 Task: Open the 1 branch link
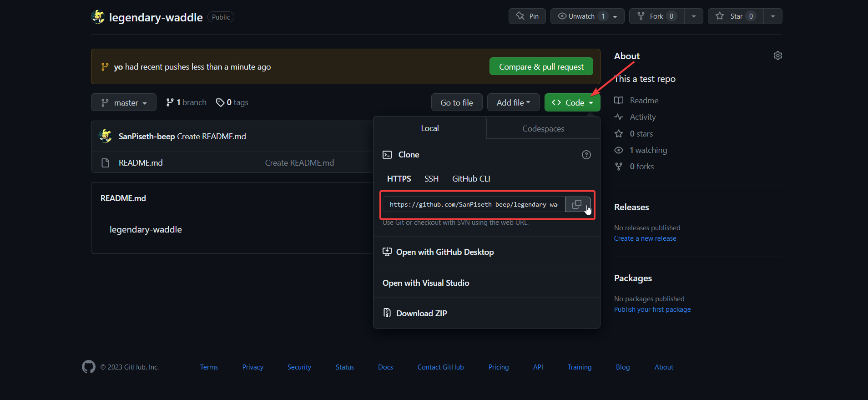[x=187, y=102]
